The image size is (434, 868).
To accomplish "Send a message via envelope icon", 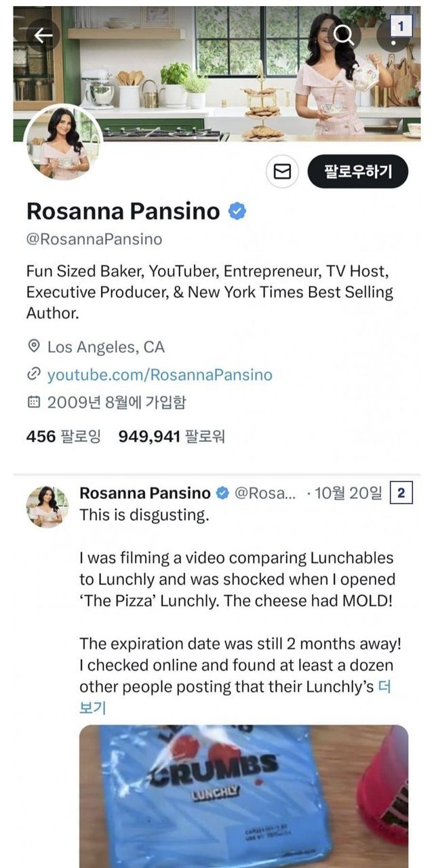I will click(281, 172).
